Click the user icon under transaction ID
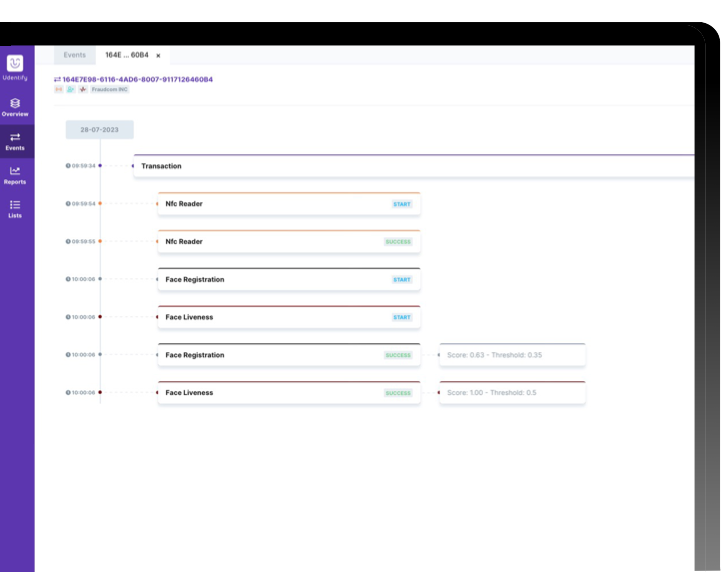 (x=70, y=90)
